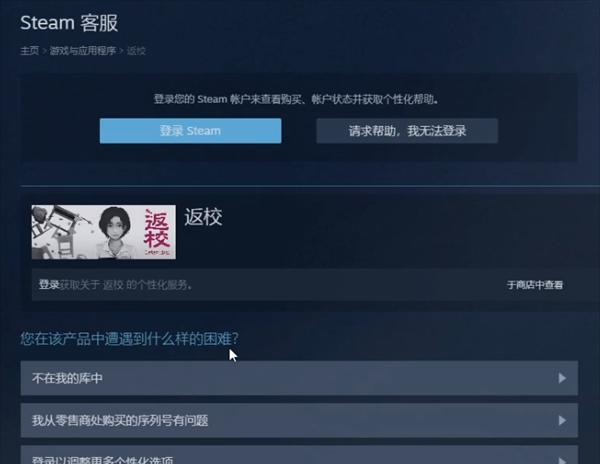
Task: Open 于商店中查看 store link
Action: point(535,285)
